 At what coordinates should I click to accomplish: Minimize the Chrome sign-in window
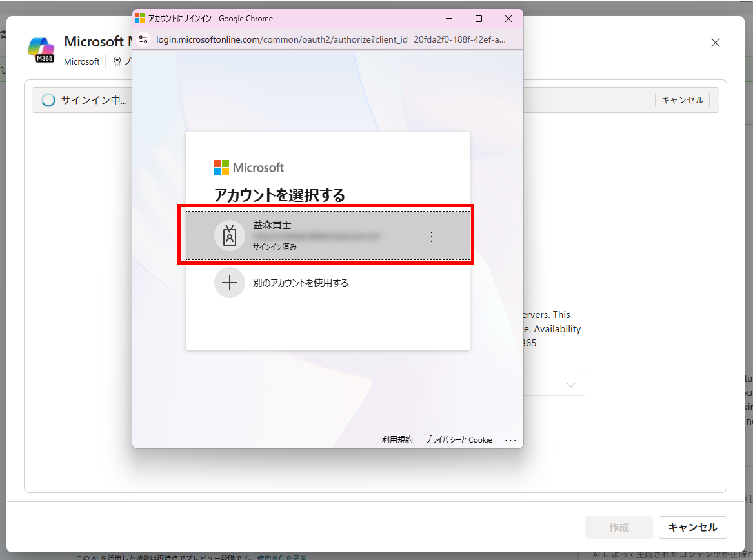pyautogui.click(x=449, y=19)
